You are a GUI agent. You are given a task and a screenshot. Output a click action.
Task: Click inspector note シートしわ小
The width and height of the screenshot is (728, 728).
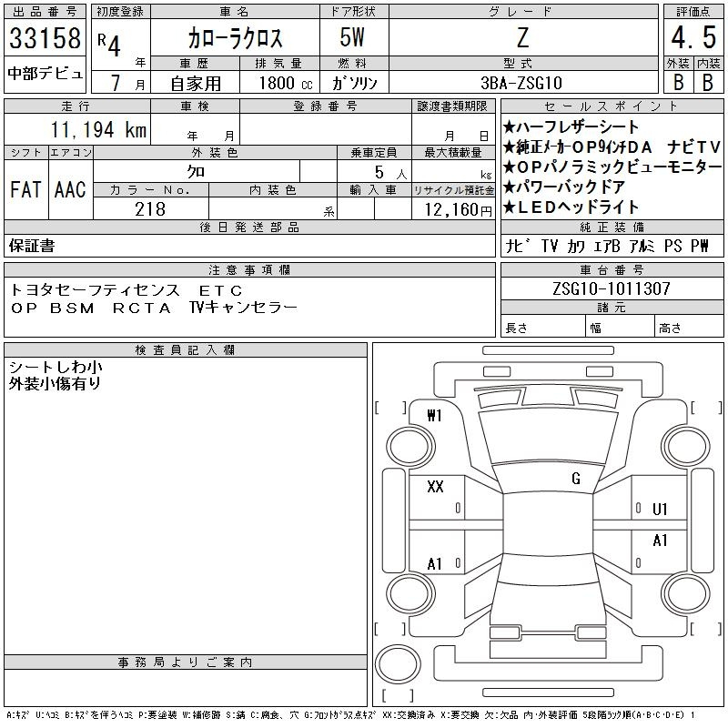56,368
